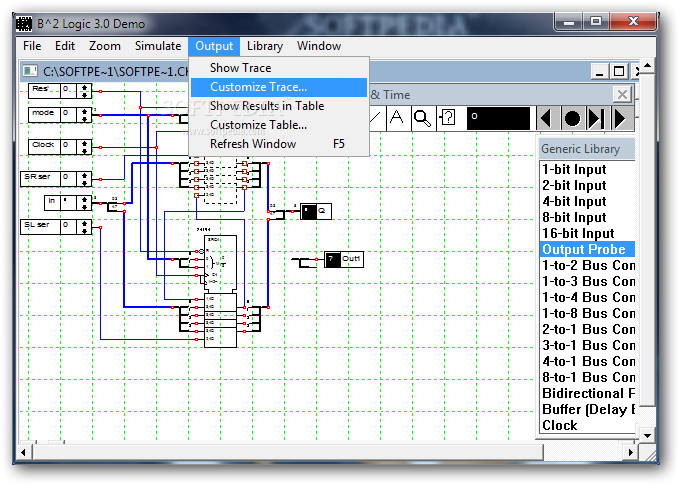The width and height of the screenshot is (680, 485).
Task: Maximize the circuit document child window
Action: tap(619, 72)
